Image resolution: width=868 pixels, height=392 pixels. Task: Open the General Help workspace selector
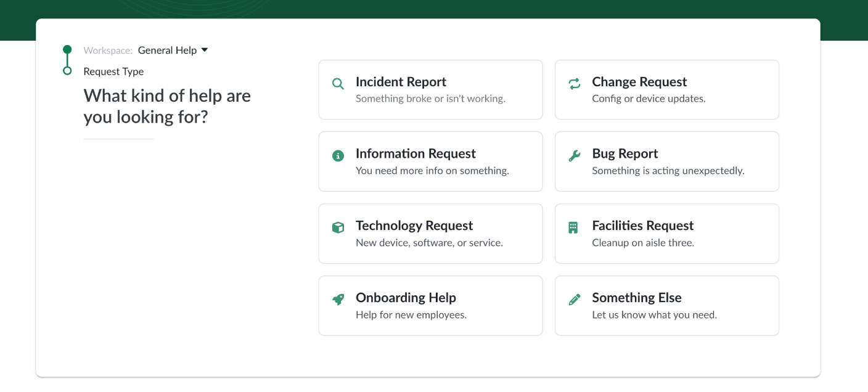167,51
